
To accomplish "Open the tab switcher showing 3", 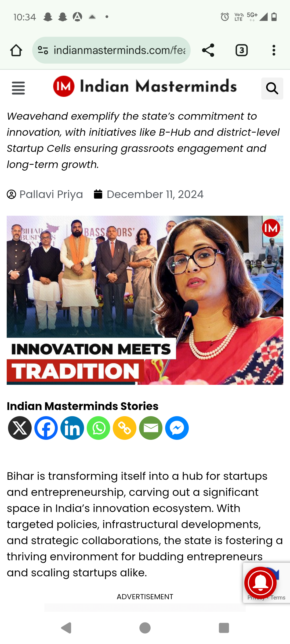I will click(x=241, y=50).
